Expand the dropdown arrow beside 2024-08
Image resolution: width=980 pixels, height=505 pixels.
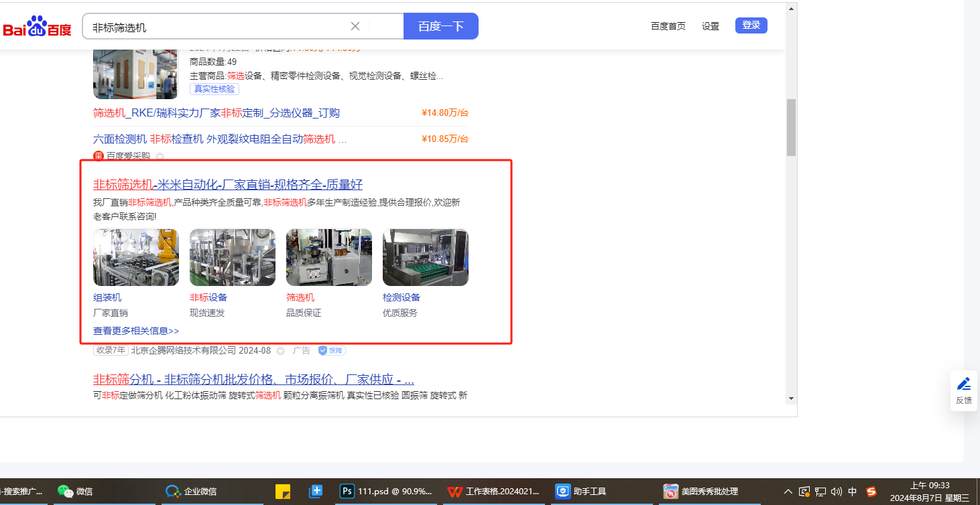(280, 351)
